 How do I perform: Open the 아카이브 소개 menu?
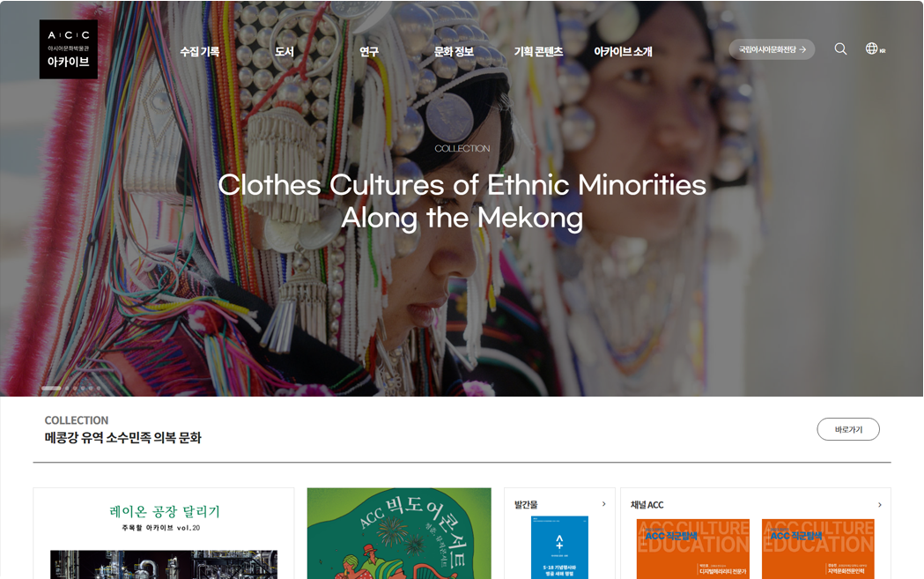[x=623, y=52]
